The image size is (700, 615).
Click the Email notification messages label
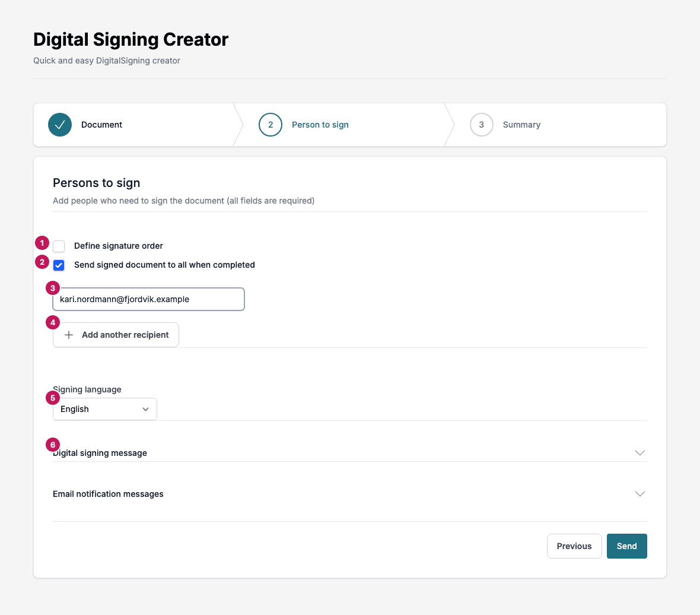coord(108,494)
